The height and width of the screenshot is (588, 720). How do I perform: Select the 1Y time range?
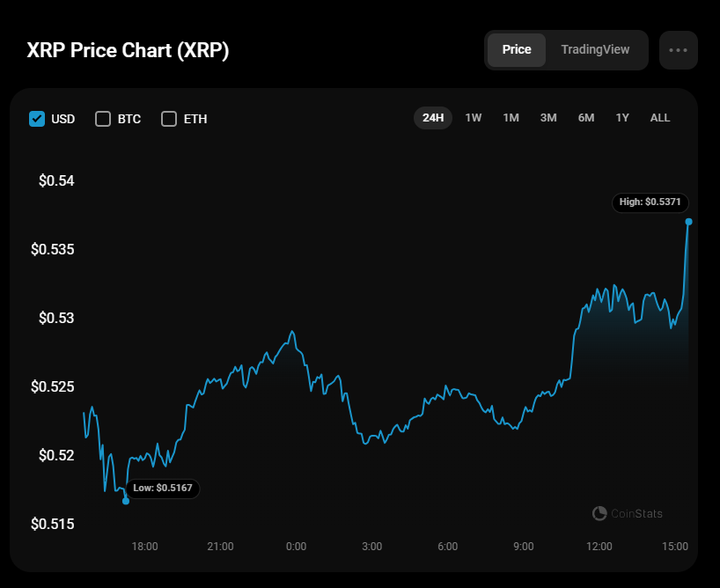[622, 118]
